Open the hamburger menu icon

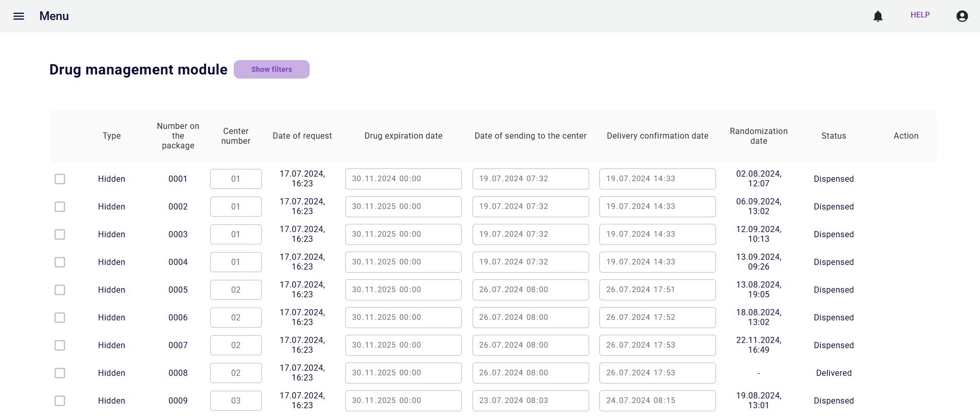[18, 16]
